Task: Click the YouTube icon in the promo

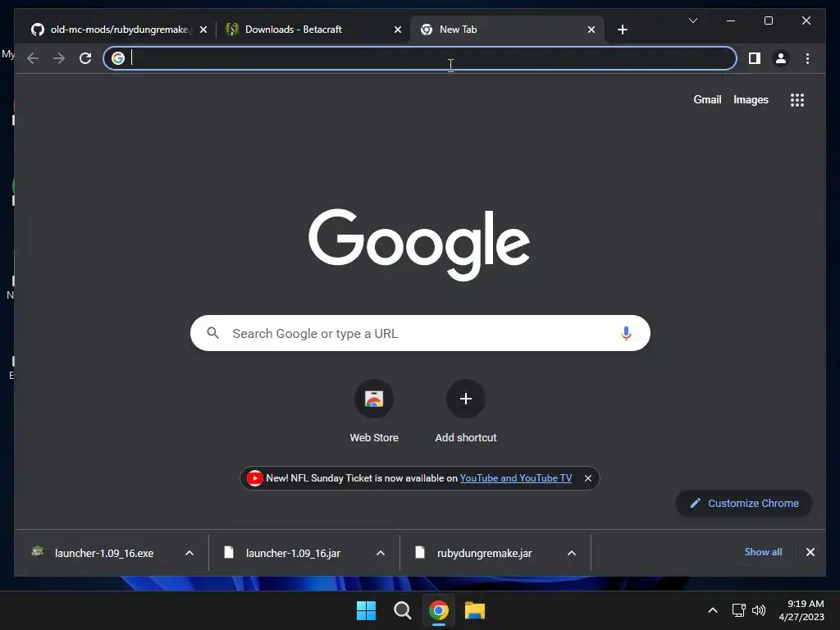Action: pos(254,478)
